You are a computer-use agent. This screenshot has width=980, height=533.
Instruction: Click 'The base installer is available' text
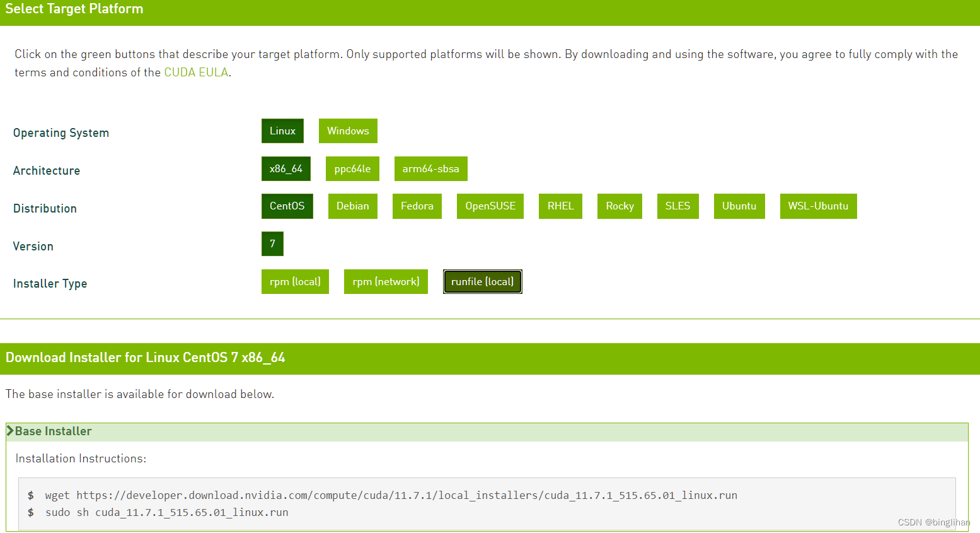tap(140, 394)
